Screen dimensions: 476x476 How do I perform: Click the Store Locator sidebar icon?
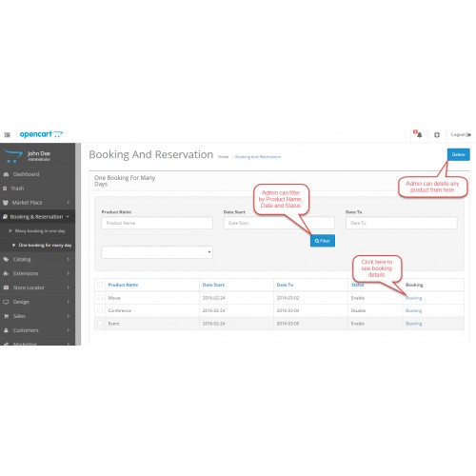[x=6, y=288]
